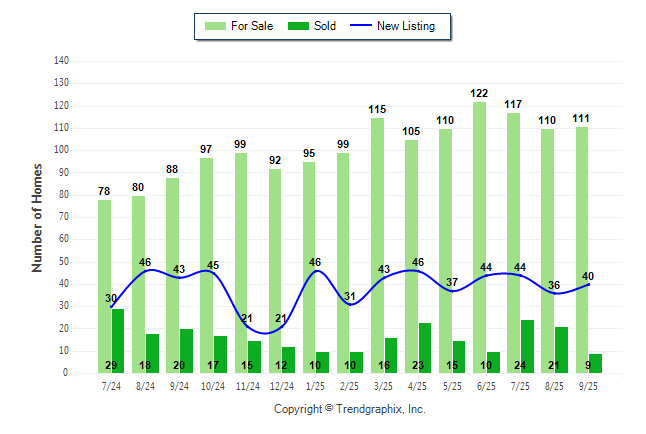The image size is (646, 434).
Task: Click the 4/25 Sold bar showing 23
Action: (425, 347)
